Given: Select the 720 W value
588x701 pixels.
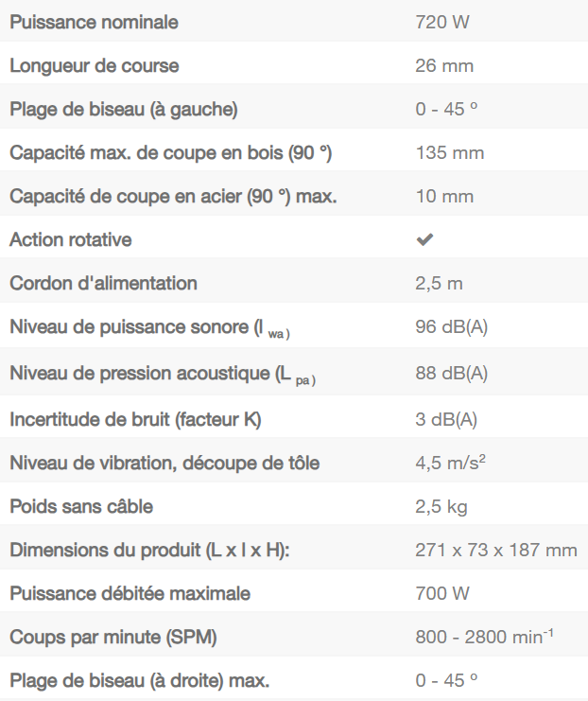Looking at the screenshot, I should pos(442,22).
